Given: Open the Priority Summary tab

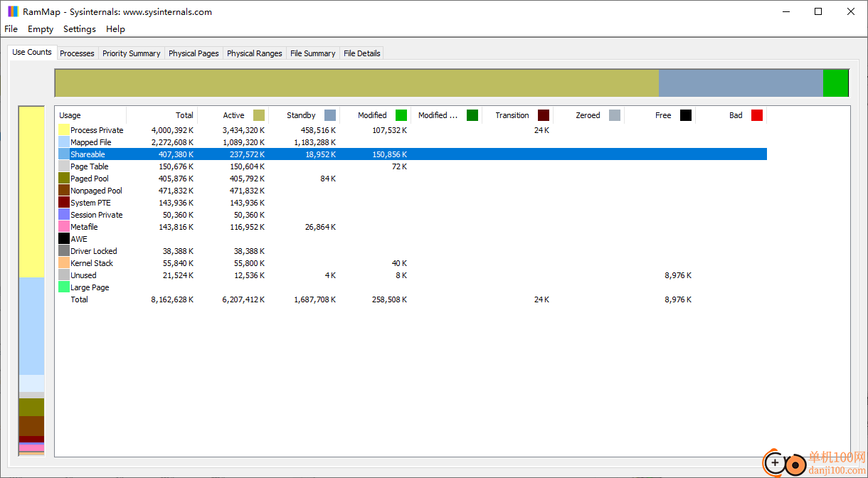Looking at the screenshot, I should tap(132, 53).
